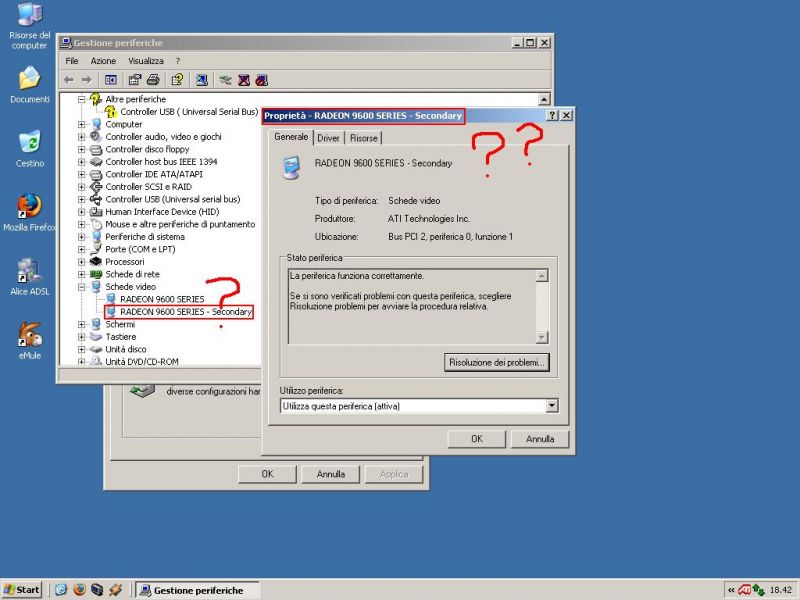Image resolution: width=800 pixels, height=600 pixels.
Task: Select Tastiere in the device tree
Action: pyautogui.click(x=120, y=337)
